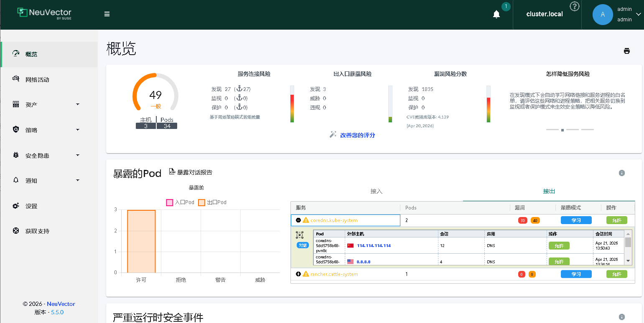Toggle the 入口Pod legend item
The width and height of the screenshot is (644, 323).
[170, 202]
